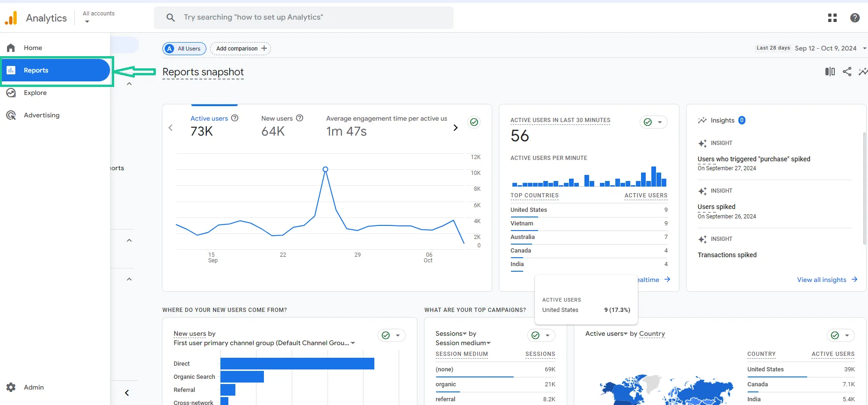This screenshot has width=868, height=405.
Task: Open the Insights trend icon beside the share icon
Action: [863, 72]
